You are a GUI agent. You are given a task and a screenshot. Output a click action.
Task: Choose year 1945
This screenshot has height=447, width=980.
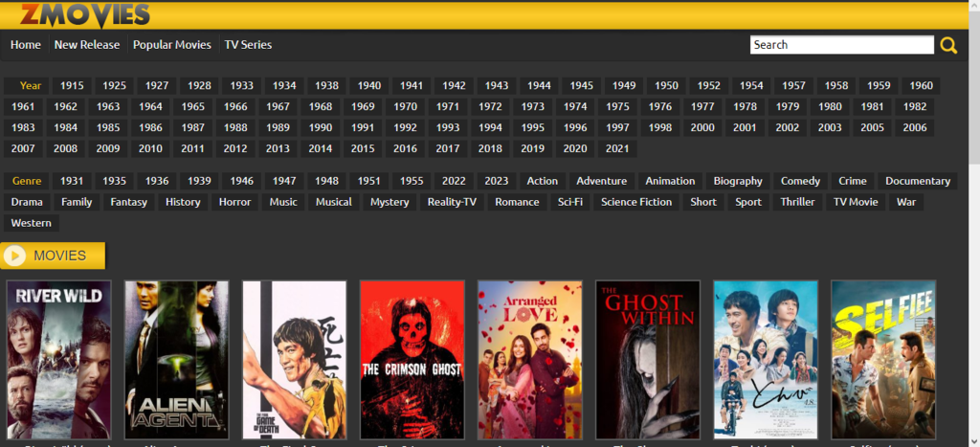[x=582, y=85]
